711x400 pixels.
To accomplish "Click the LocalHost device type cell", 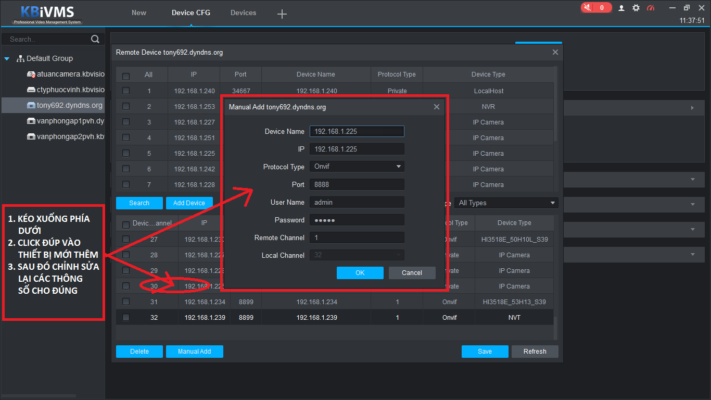I will click(488, 91).
